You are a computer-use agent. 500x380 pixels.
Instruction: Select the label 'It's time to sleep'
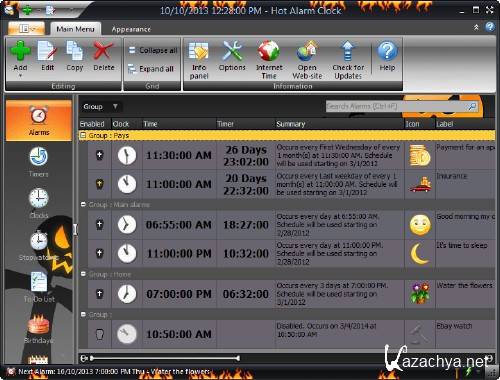coord(462,245)
